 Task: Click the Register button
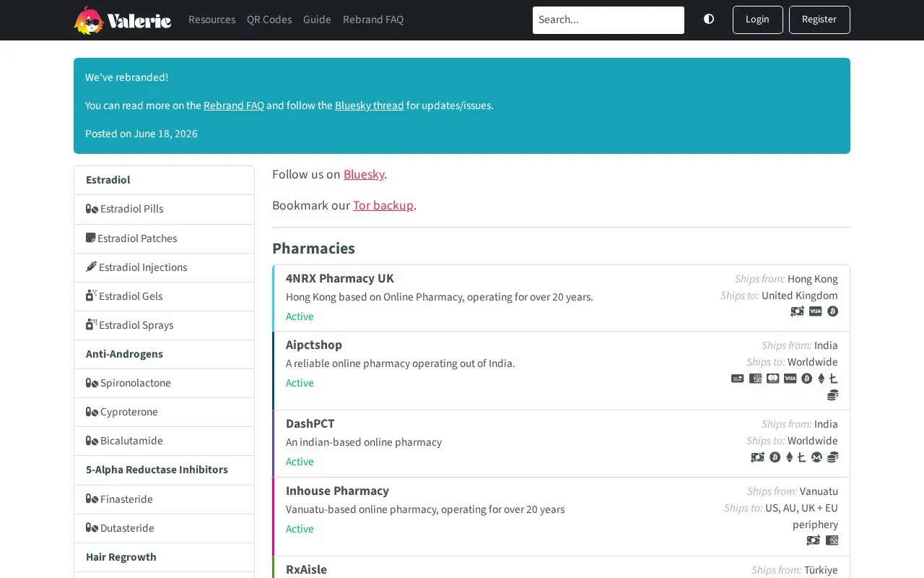click(819, 20)
